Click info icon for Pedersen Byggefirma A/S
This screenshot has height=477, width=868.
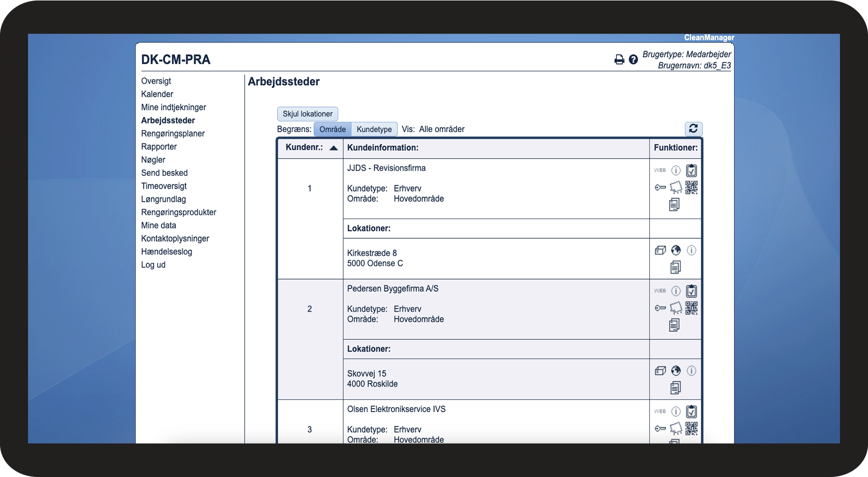(676, 291)
